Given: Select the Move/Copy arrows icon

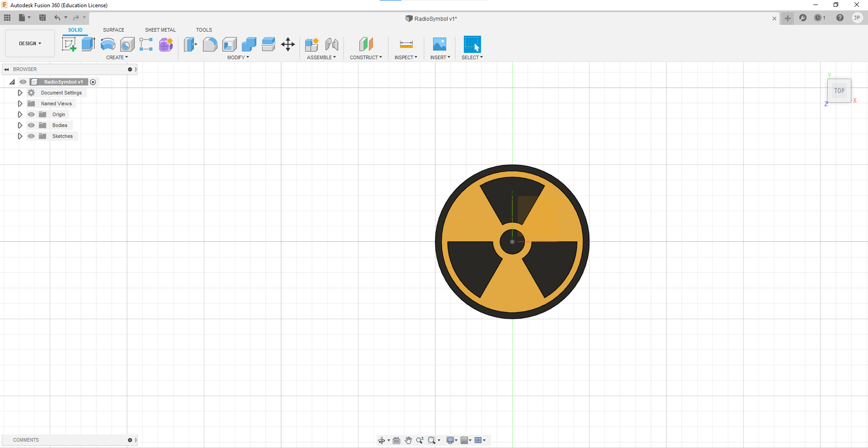Looking at the screenshot, I should click(x=288, y=44).
